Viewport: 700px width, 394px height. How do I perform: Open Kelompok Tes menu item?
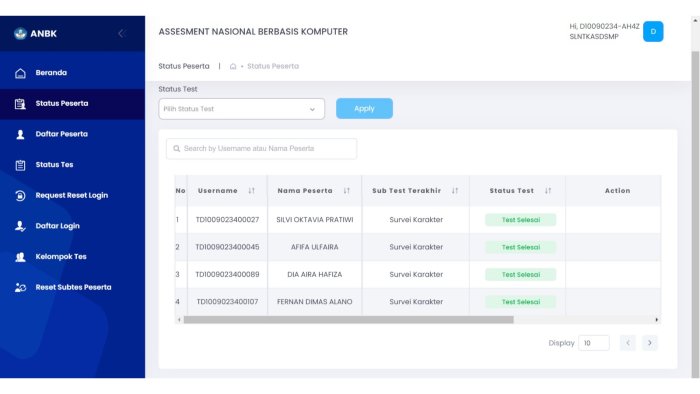click(72, 257)
